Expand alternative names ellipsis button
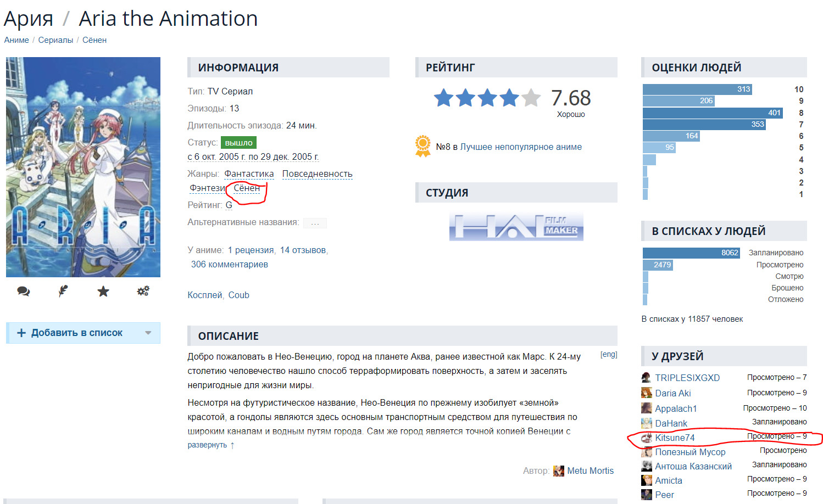Screen dimensions: 823x504 315,223
